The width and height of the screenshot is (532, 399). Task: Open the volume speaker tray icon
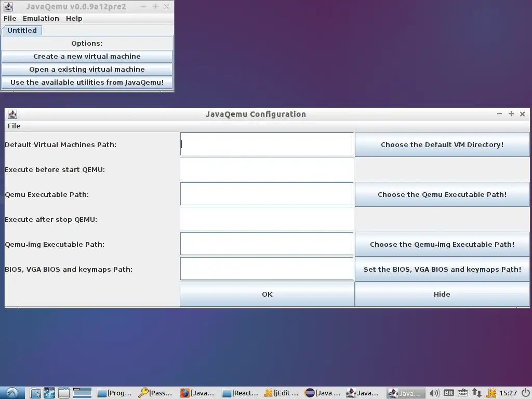(434, 393)
